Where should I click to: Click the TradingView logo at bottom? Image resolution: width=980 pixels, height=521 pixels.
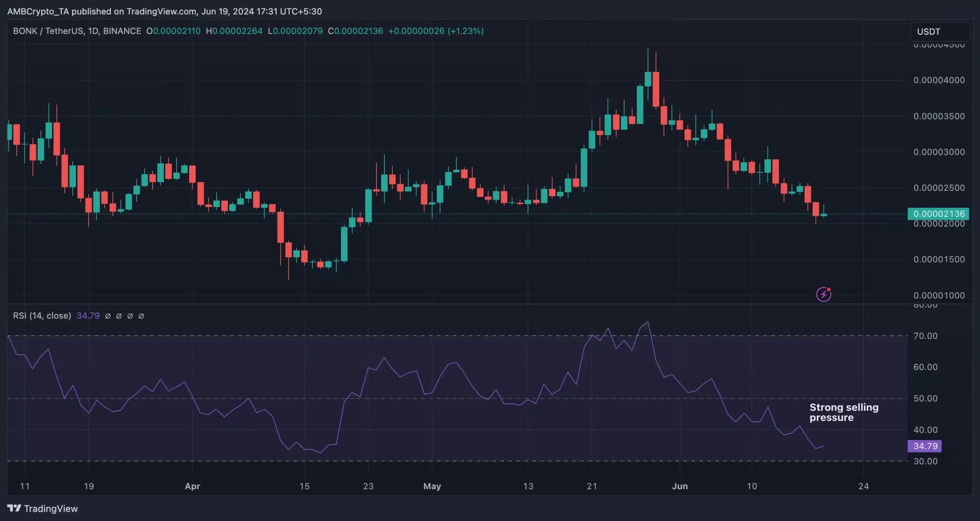(x=42, y=508)
